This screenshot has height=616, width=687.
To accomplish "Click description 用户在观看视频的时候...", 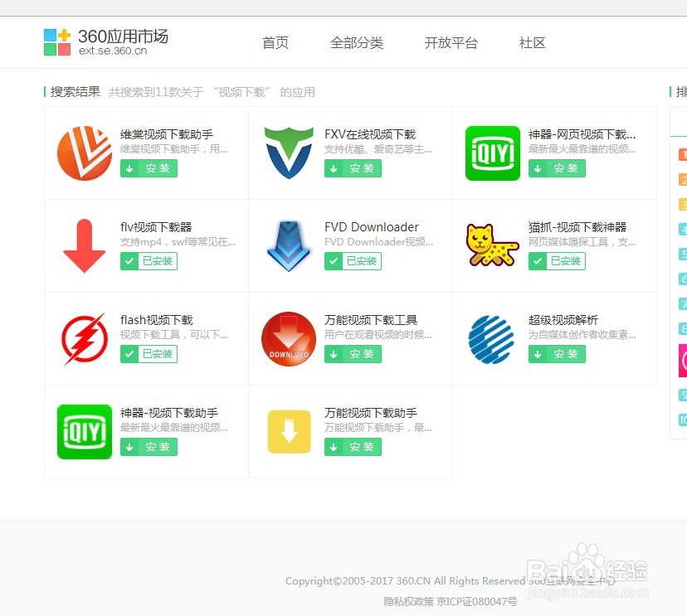I will (x=378, y=334).
